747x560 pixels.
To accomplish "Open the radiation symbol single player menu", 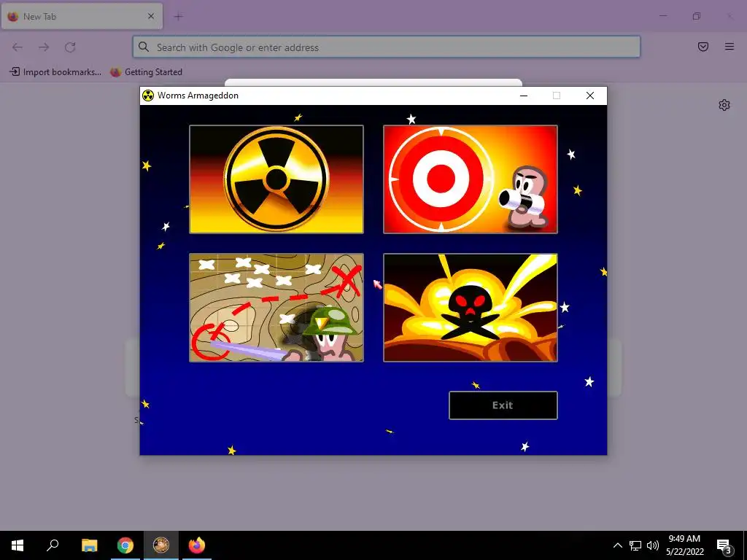I will click(276, 179).
